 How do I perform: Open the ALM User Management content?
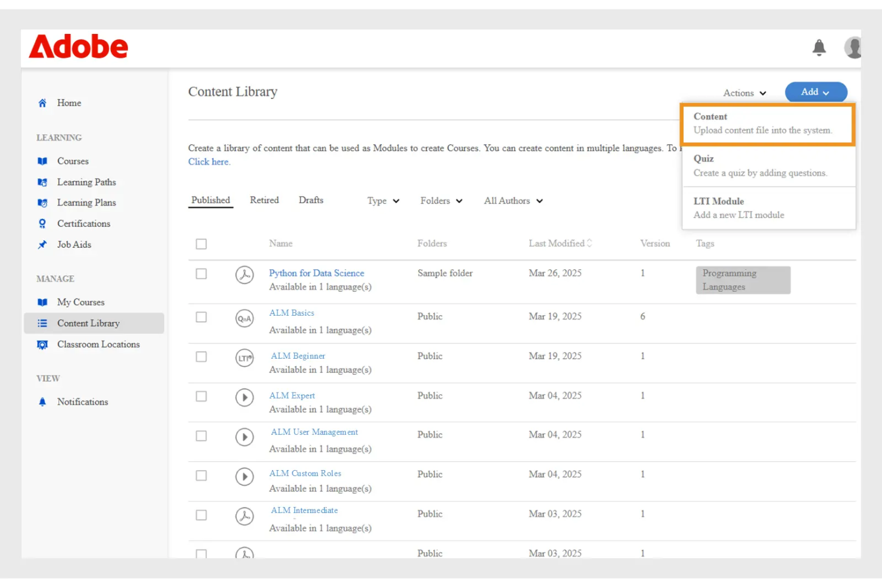pyautogui.click(x=314, y=432)
